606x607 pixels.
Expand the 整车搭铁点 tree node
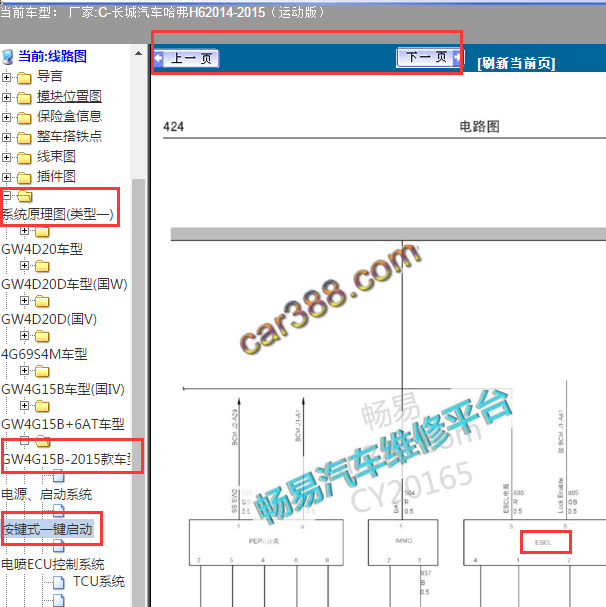pos(6,137)
